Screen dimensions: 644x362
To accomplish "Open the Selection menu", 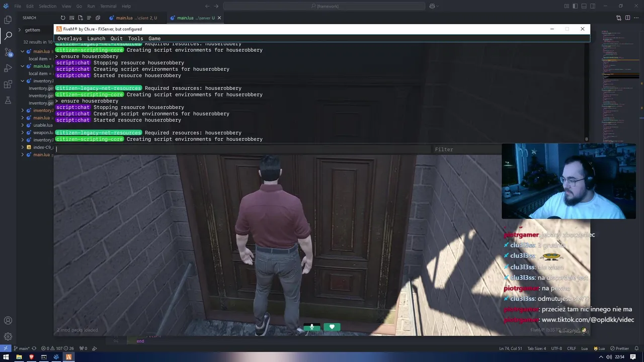I will [x=47, y=6].
